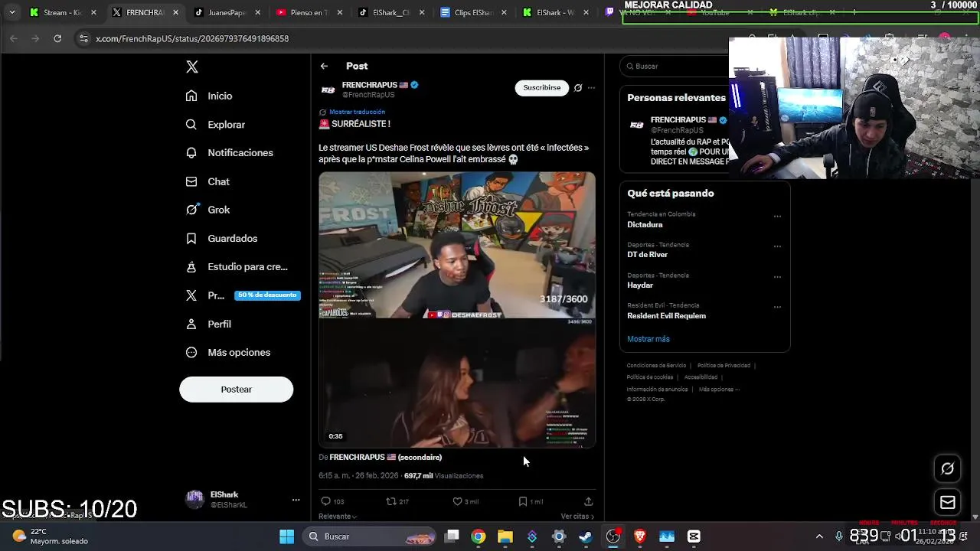Click taskbar Buscar search box

[x=371, y=536]
